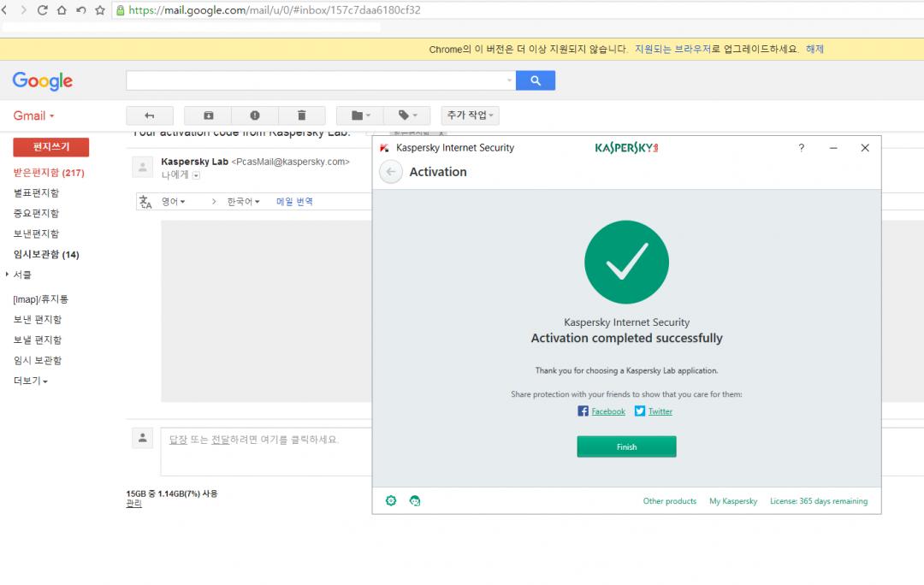Image resolution: width=924 pixels, height=585 pixels.
Task: Click the Kaspersky help question mark
Action: [801, 148]
